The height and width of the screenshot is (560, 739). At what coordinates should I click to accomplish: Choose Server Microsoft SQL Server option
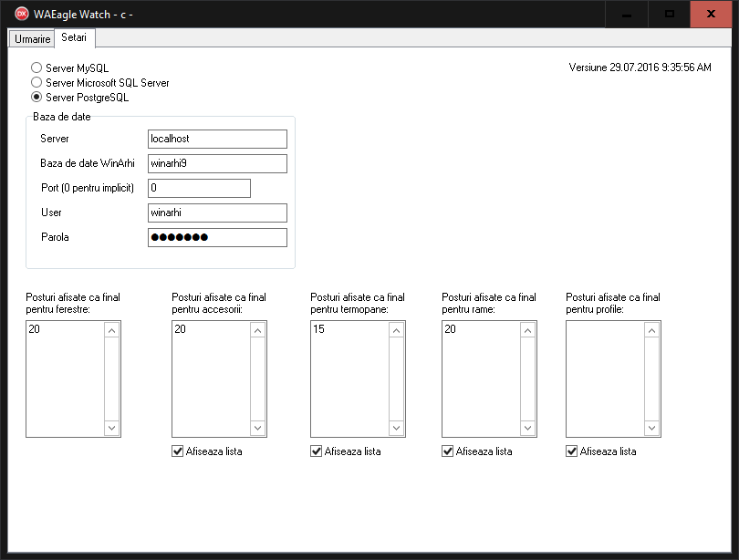[36, 82]
